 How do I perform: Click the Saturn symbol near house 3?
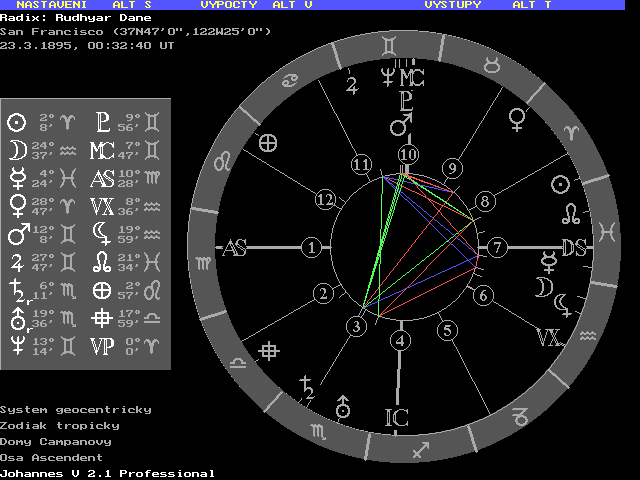click(308, 385)
